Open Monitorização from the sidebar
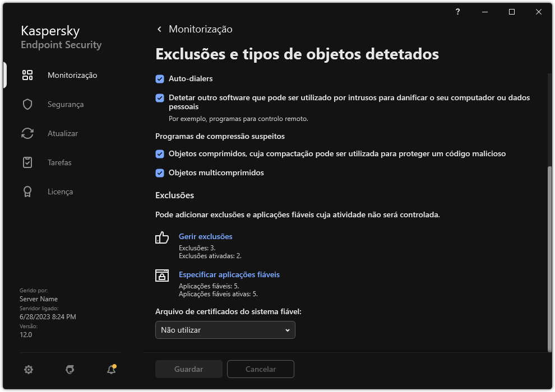 click(71, 75)
